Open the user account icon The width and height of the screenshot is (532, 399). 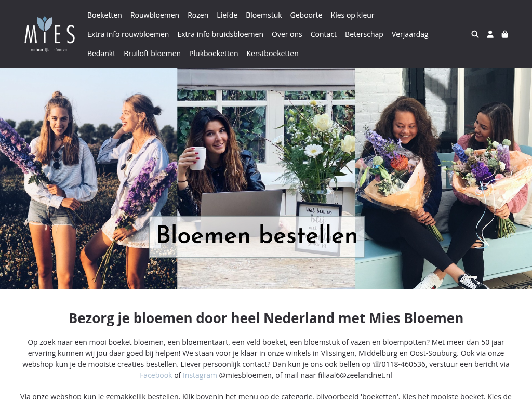tap(490, 34)
